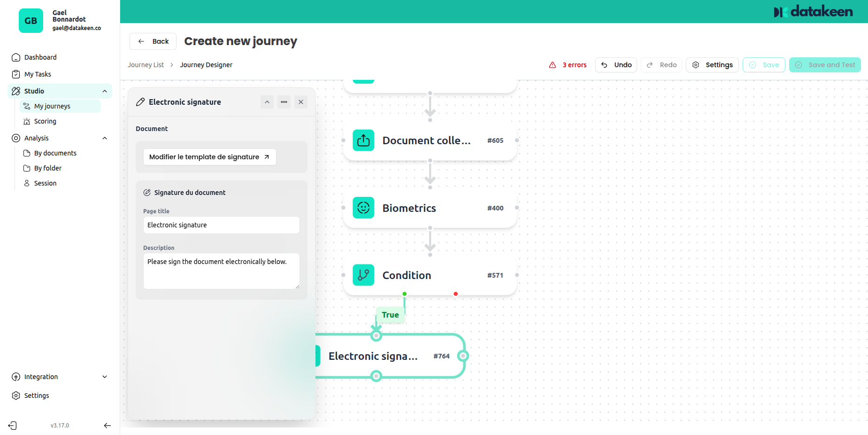
Task: Click the Document collection upload icon
Action: 363,140
